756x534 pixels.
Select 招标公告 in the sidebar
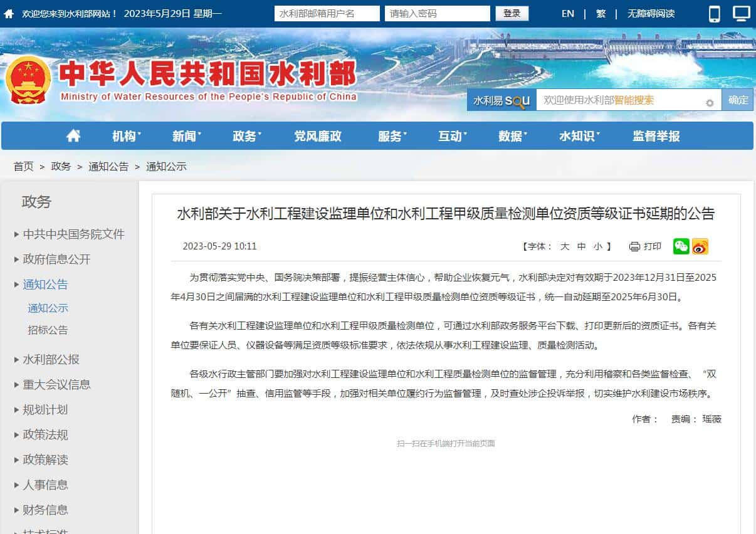click(48, 330)
